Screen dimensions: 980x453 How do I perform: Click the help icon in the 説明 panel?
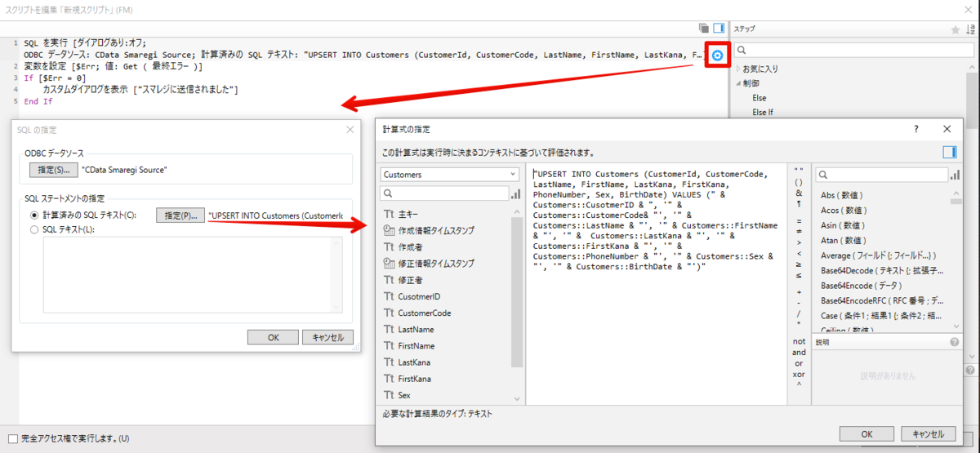coord(955,342)
